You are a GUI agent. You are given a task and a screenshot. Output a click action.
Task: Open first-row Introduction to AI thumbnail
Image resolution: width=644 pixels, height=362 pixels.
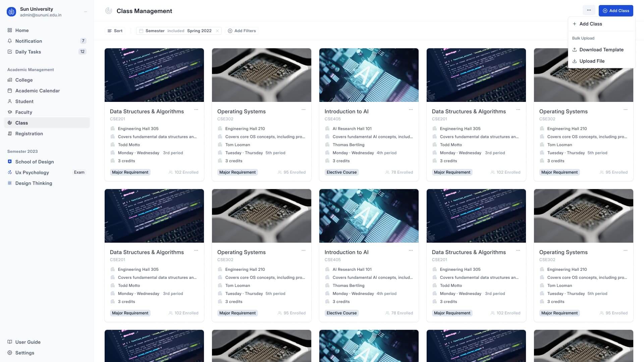pyautogui.click(x=369, y=75)
